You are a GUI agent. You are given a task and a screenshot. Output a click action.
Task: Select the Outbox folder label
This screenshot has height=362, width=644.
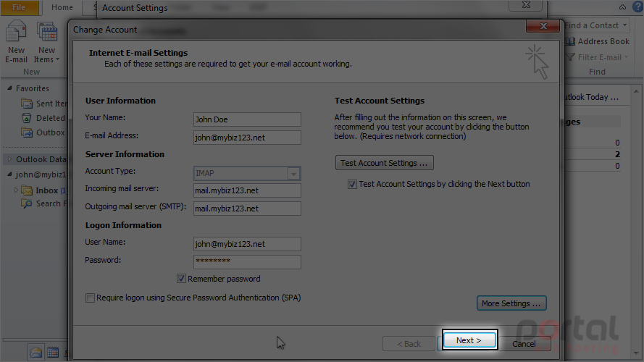tap(51, 132)
